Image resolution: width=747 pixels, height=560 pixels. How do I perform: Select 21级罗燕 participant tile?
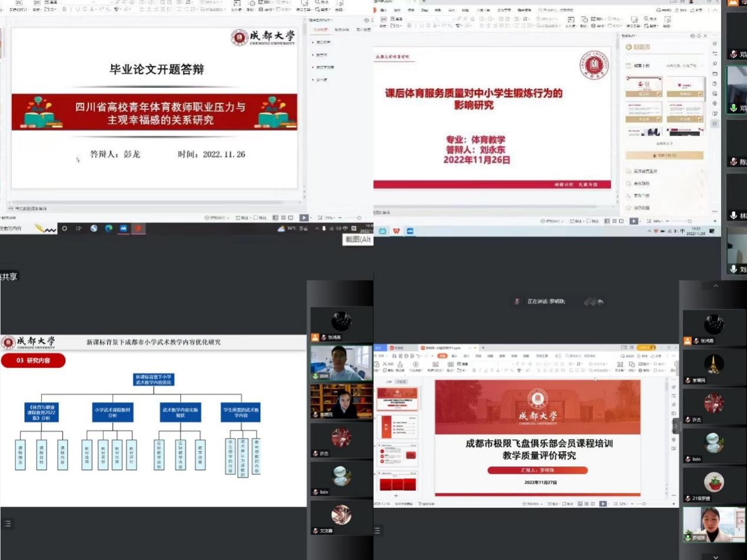pyautogui.click(x=713, y=485)
